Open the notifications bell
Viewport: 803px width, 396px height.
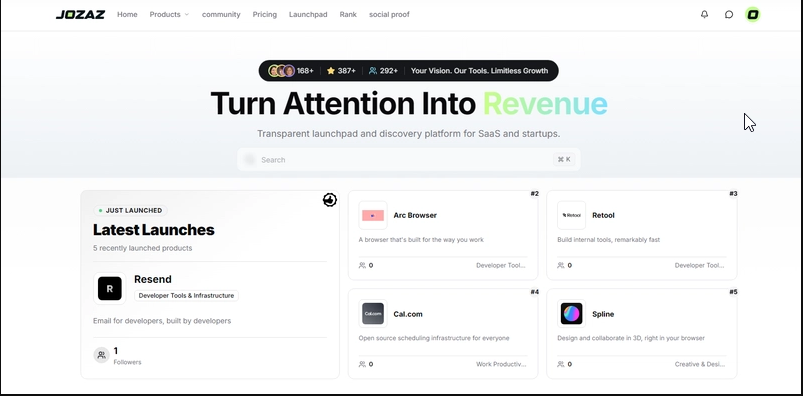coord(705,14)
